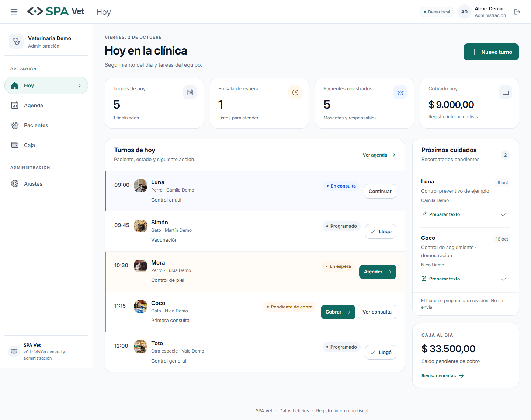The width and height of the screenshot is (531, 420).
Task: Mark Coco's care reminder as done
Action: 504,279
